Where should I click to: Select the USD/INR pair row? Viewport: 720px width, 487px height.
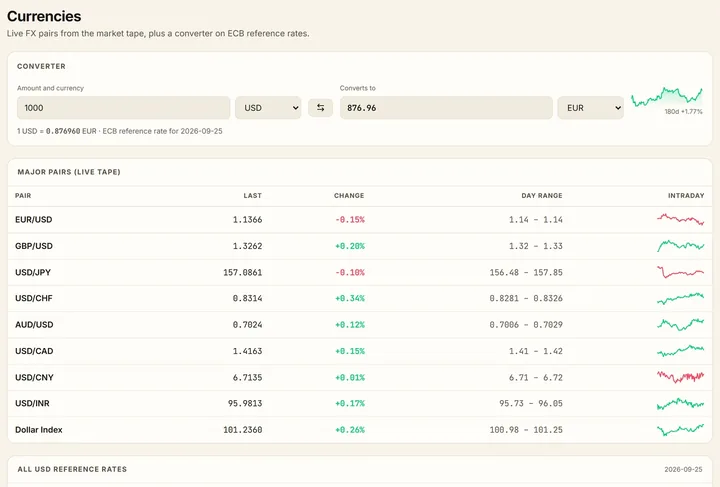[x=360, y=403]
